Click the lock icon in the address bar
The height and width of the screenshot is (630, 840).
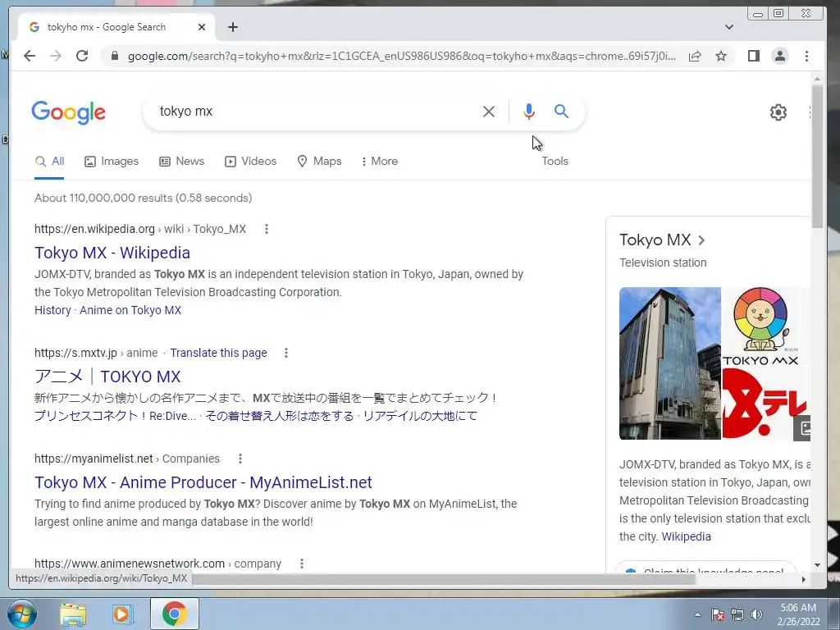click(114, 56)
